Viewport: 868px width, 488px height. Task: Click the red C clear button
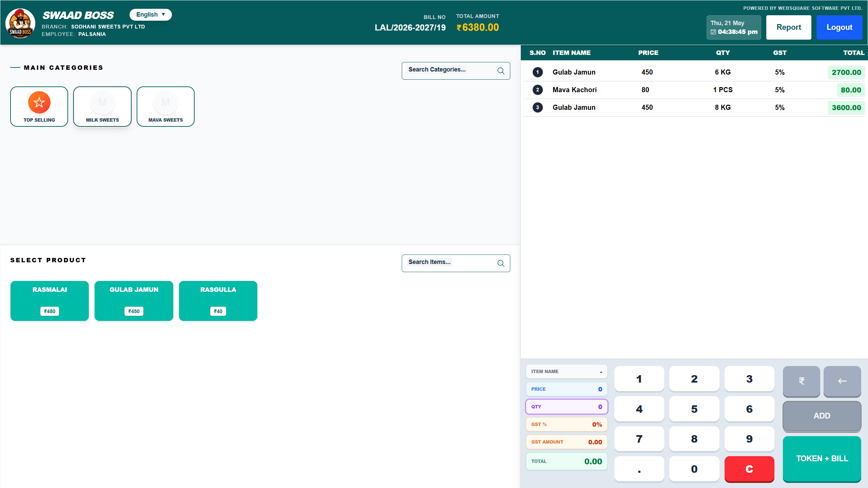[x=749, y=469]
